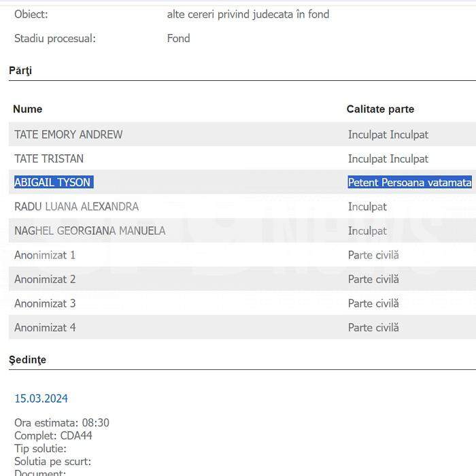Select the TATE EMORY ANDREW row
The image size is (476, 476).
click(x=68, y=135)
